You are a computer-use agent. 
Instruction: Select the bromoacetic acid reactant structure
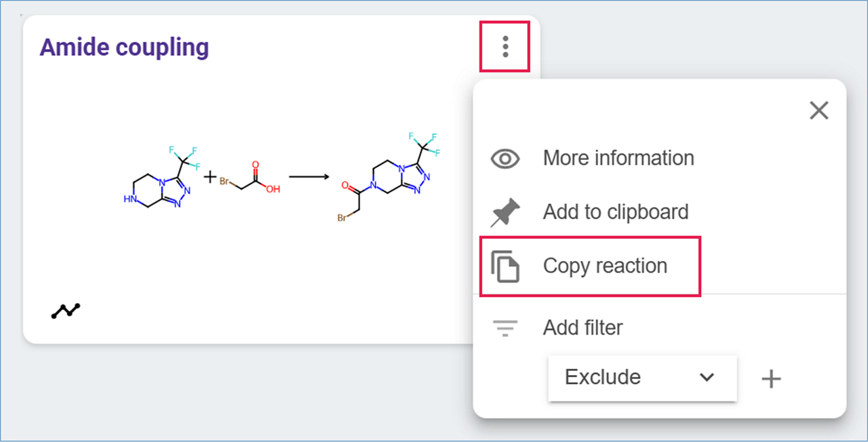tap(250, 178)
